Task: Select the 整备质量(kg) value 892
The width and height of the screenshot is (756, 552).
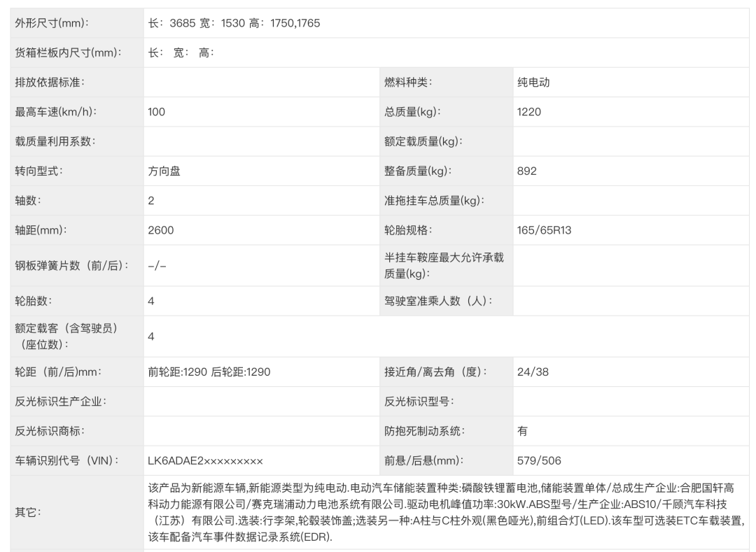Action: [526, 171]
